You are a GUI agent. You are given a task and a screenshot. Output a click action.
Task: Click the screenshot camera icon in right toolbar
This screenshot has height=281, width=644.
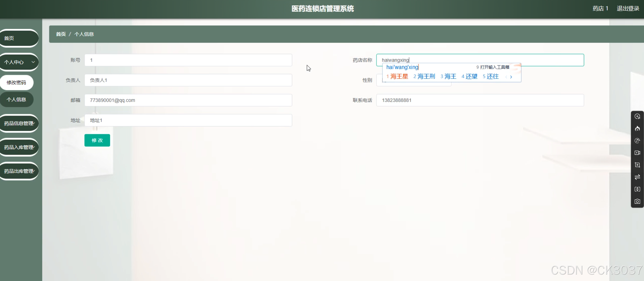click(637, 201)
